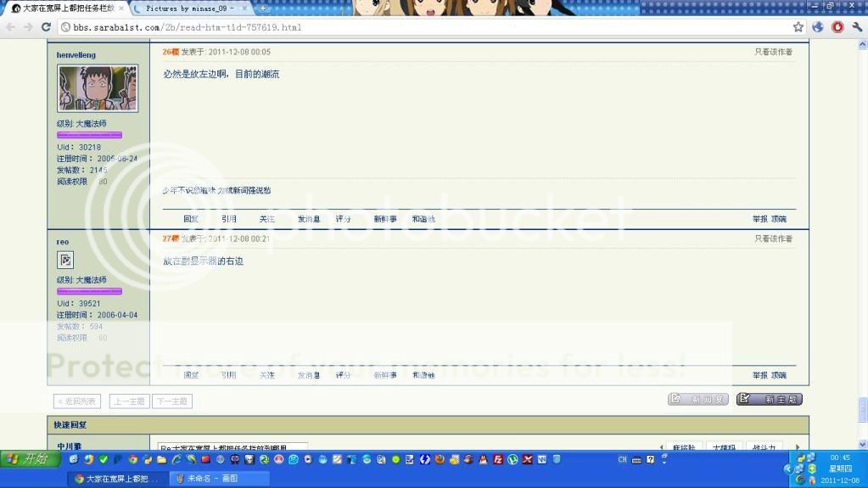Image resolution: width=868 pixels, height=488 pixels.
Task: Return to thread list via 返回列表
Action: pyautogui.click(x=77, y=401)
